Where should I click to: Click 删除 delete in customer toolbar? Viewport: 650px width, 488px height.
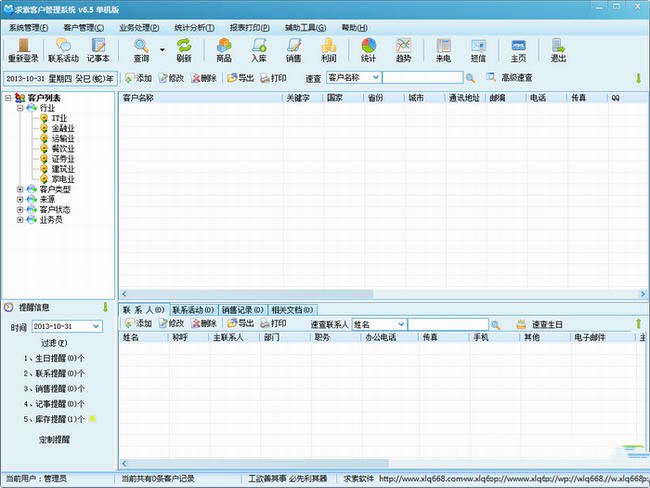[204, 78]
